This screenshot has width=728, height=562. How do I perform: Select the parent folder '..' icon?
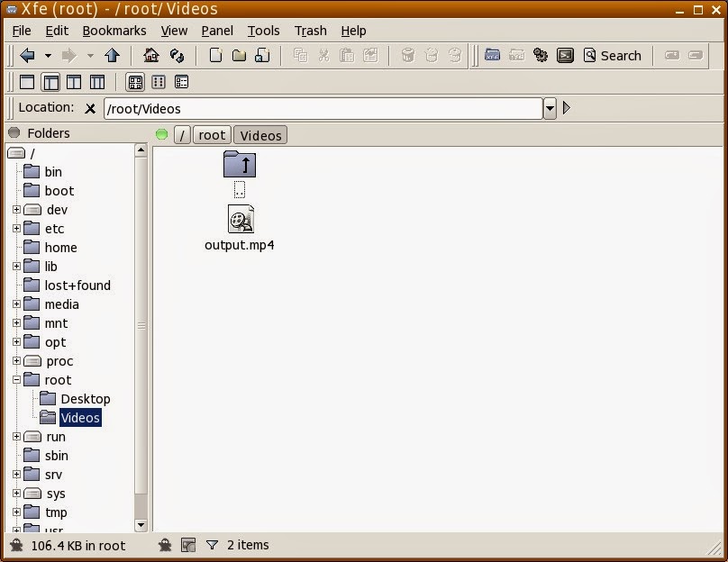(240, 164)
